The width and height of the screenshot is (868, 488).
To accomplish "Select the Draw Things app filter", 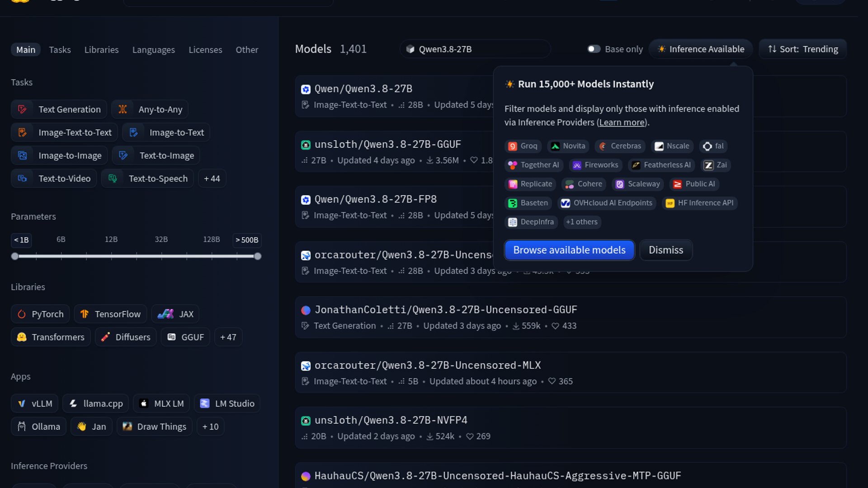I will (155, 427).
